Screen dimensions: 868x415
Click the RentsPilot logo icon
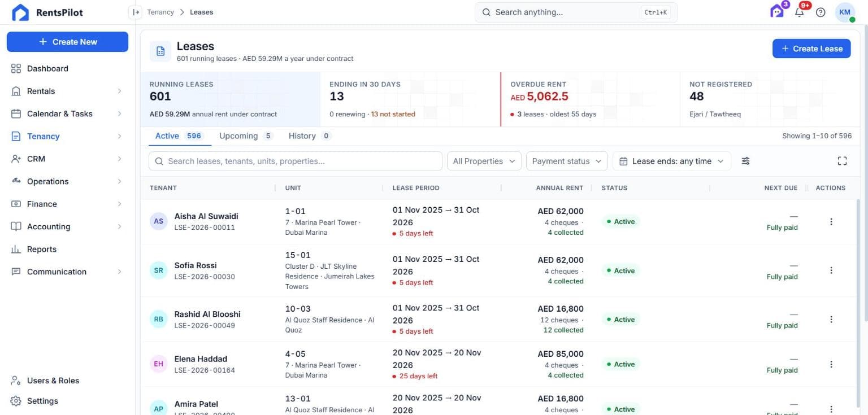point(20,12)
